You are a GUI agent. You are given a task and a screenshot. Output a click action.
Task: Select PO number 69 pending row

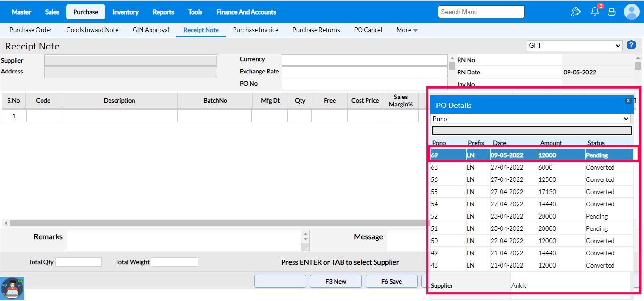[531, 155]
